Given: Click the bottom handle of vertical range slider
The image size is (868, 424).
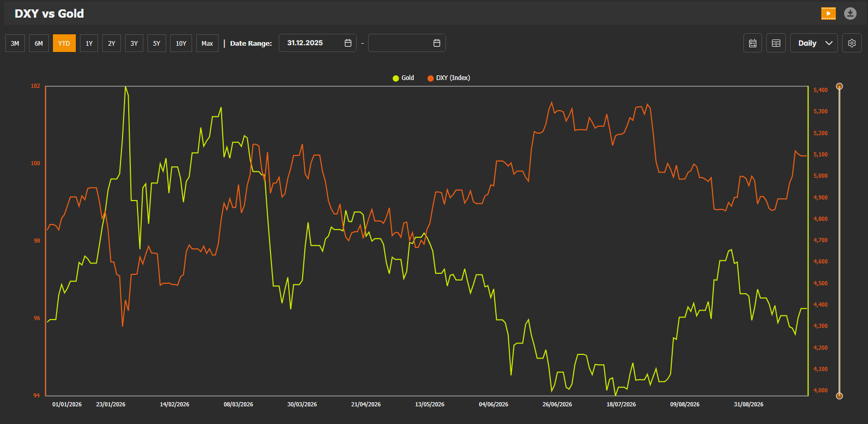Looking at the screenshot, I should point(839,396).
